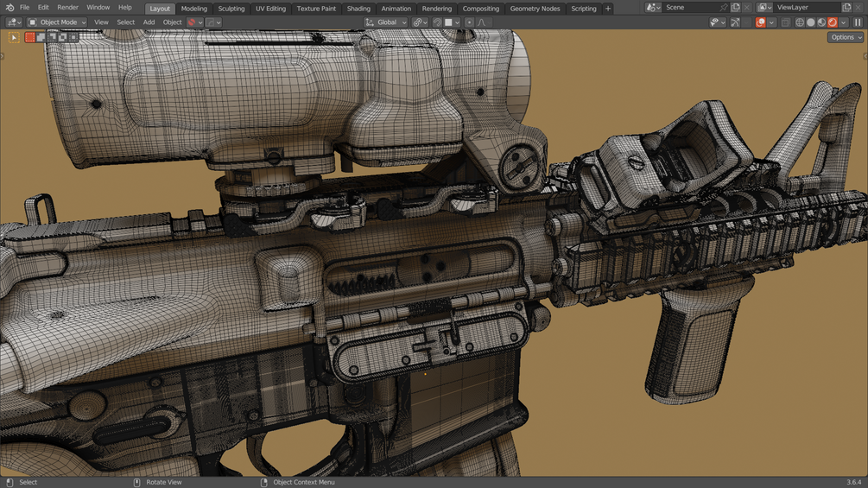Switch to the Rendering workspace tab

(437, 9)
